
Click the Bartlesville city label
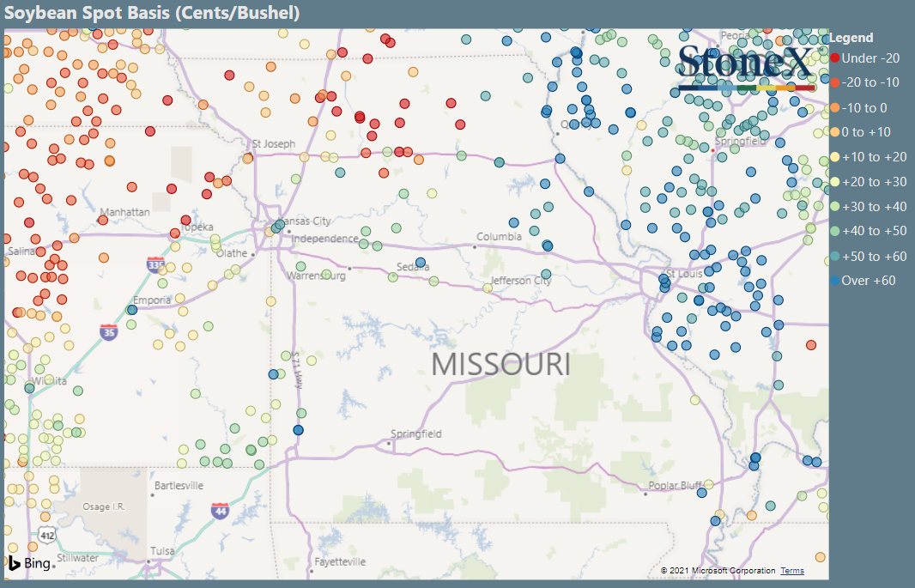179,485
